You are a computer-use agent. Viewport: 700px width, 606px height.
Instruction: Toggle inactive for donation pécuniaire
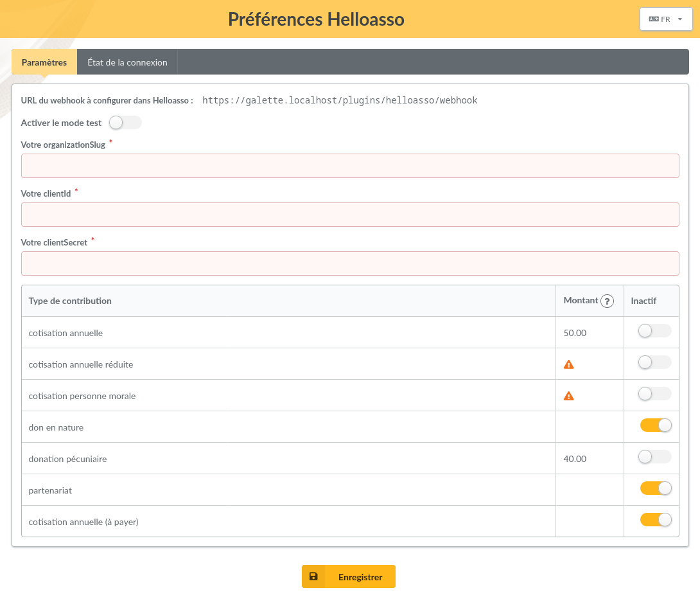click(654, 457)
